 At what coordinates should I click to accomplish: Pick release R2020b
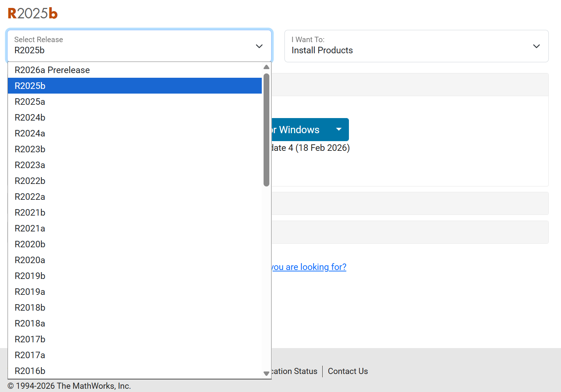pos(135,244)
